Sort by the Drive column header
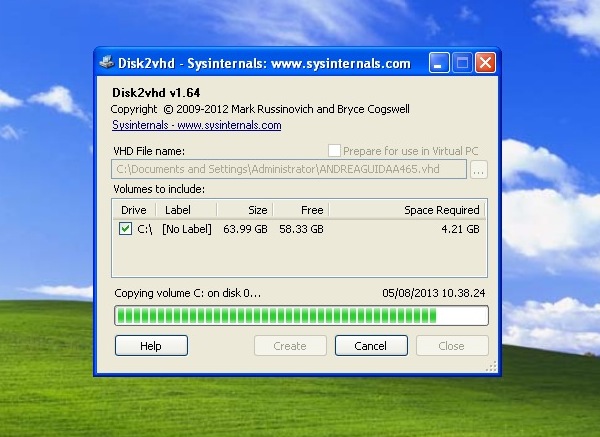Viewport: 600px width, 437px height. pyautogui.click(x=134, y=210)
